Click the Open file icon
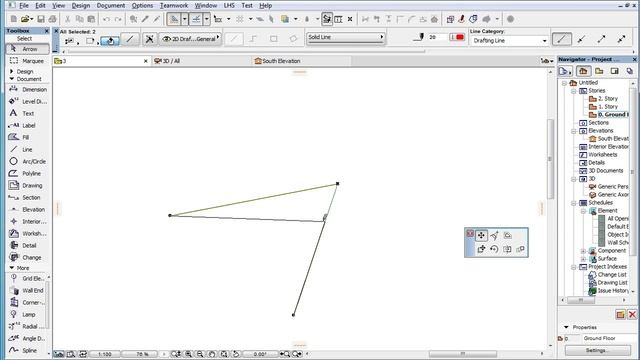640x360 pixels. [x=25, y=19]
